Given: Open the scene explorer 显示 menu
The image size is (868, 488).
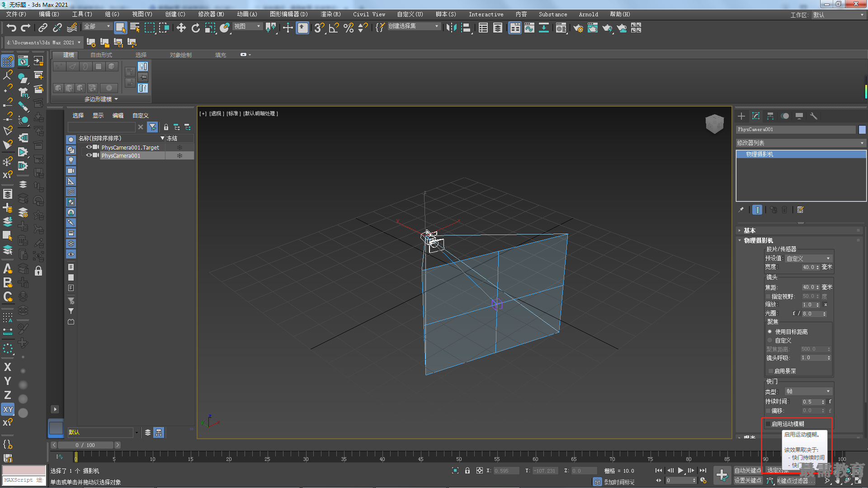Looking at the screenshot, I should tap(98, 116).
